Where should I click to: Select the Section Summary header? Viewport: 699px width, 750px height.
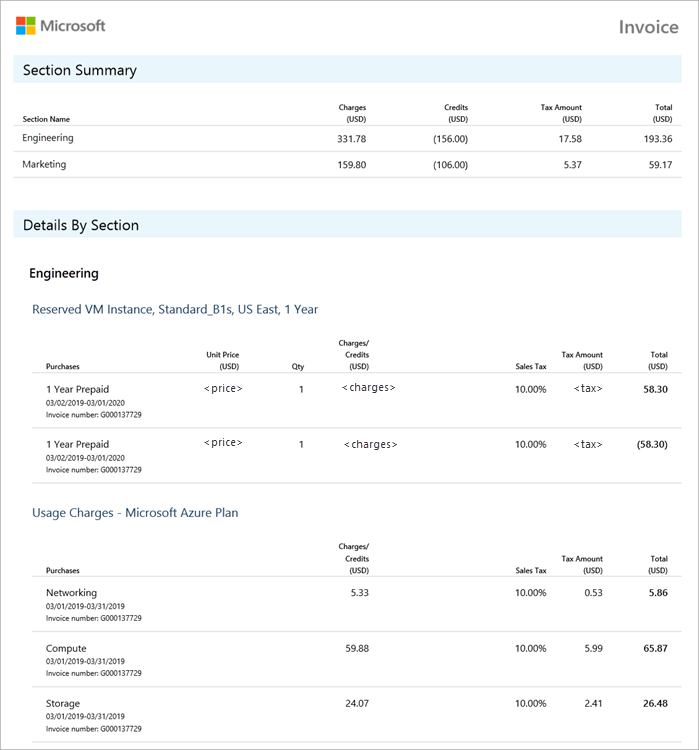(80, 70)
